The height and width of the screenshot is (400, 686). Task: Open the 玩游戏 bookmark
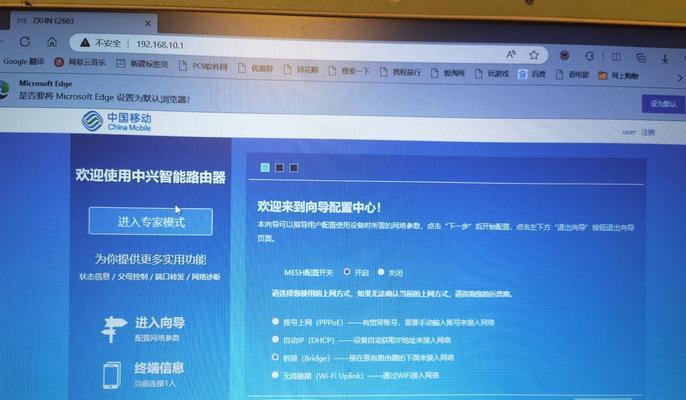point(492,74)
